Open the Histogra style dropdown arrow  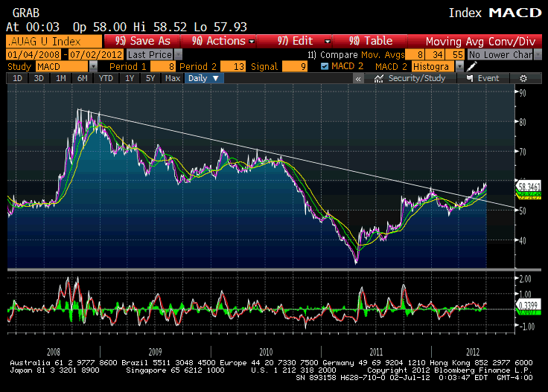(x=460, y=66)
